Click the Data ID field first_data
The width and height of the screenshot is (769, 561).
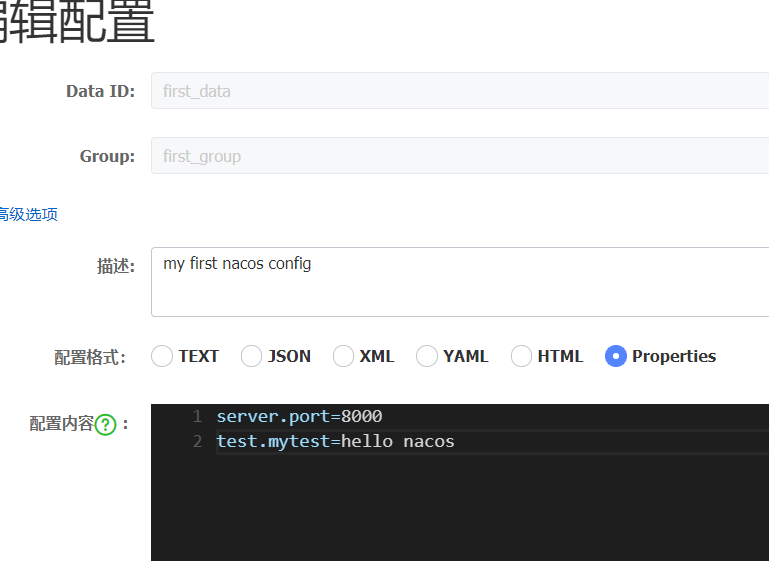pos(460,91)
